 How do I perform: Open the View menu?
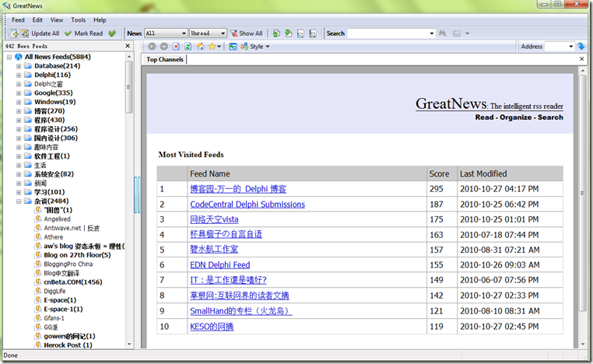tap(57, 20)
